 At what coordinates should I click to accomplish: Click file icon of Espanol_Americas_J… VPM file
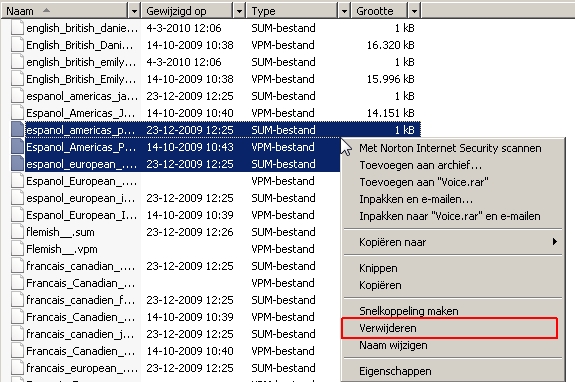17,113
